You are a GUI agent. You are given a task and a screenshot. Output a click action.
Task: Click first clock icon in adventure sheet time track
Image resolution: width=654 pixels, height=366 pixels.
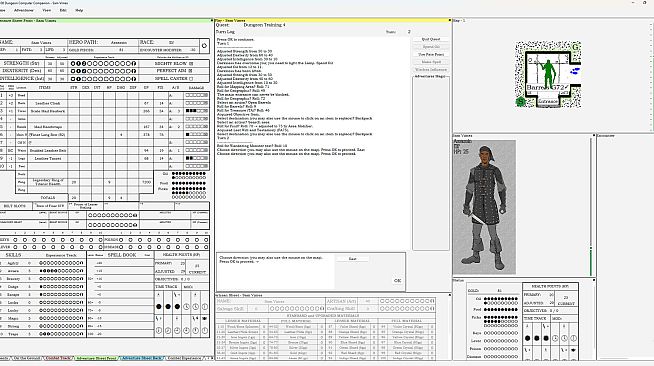186,306
